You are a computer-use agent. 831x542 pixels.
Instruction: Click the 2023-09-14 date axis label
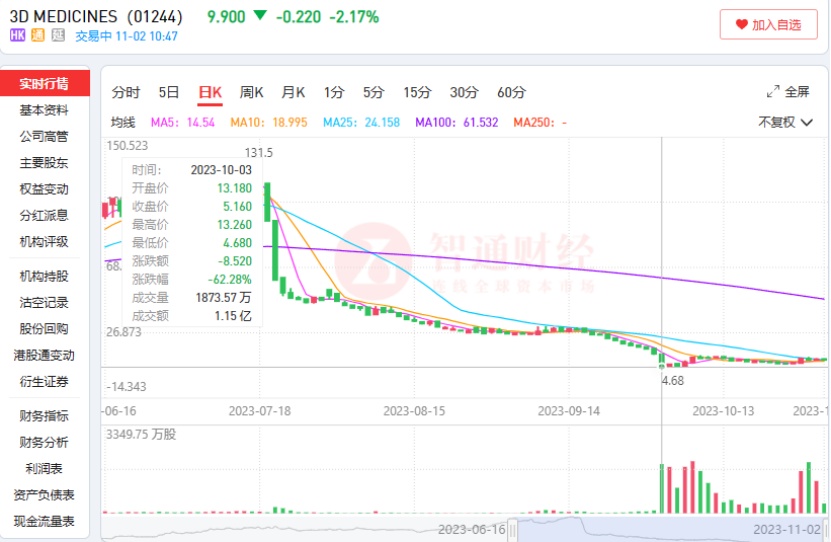[x=569, y=411]
